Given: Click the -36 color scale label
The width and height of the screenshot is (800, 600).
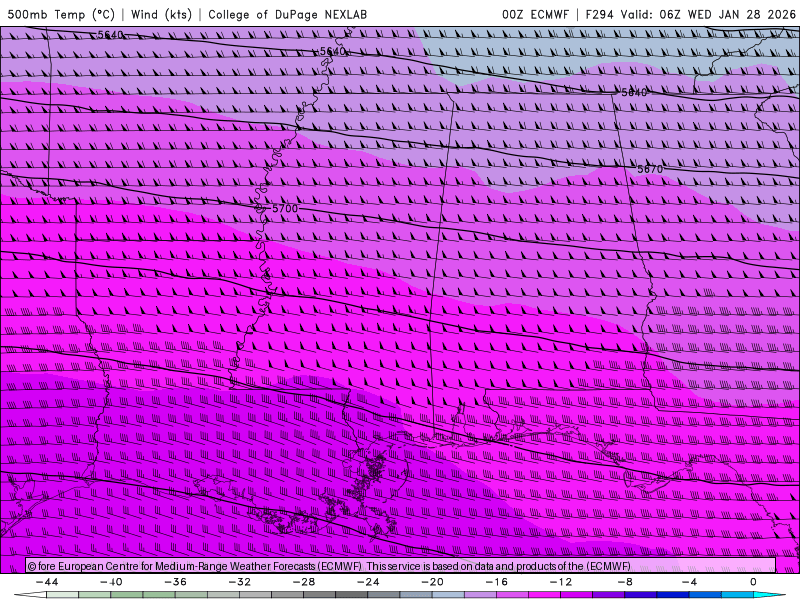Looking at the screenshot, I should tap(176, 582).
